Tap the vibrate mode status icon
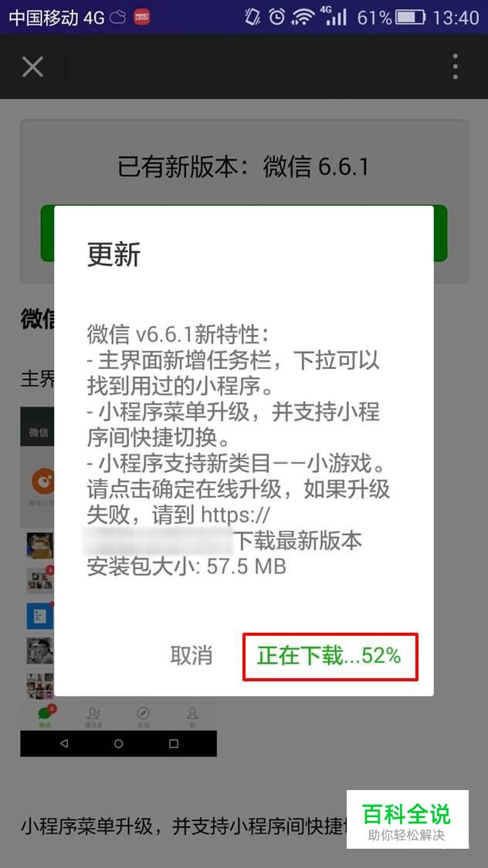 pyautogui.click(x=252, y=17)
